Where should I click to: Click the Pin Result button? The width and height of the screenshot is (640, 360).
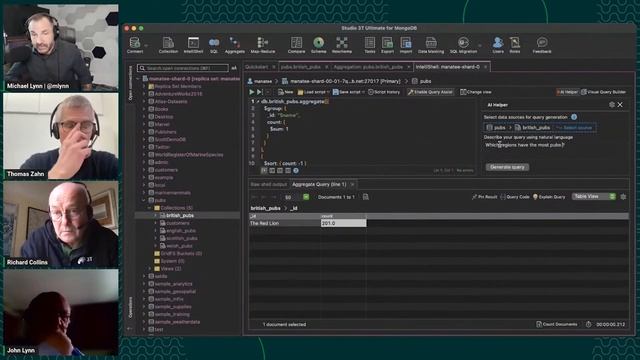(x=484, y=197)
